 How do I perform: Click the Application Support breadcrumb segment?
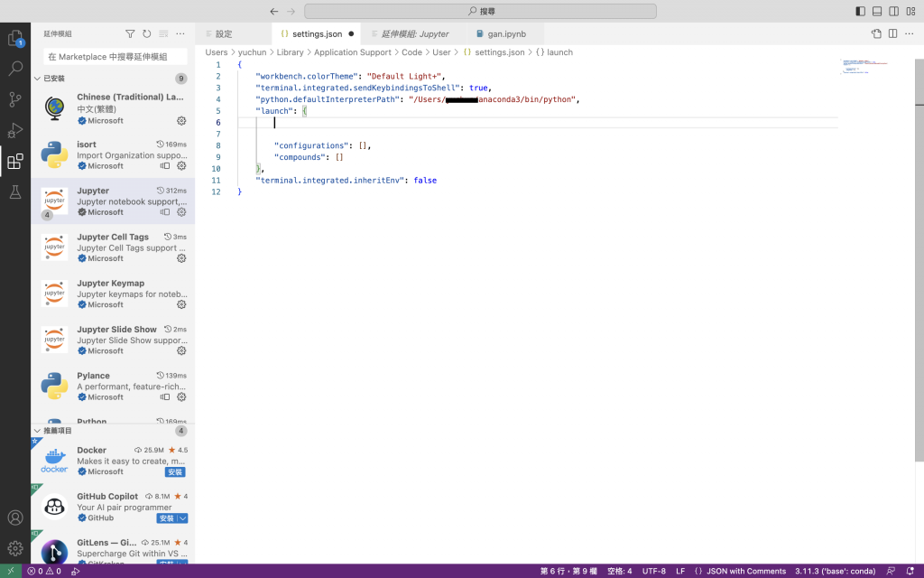coord(353,51)
